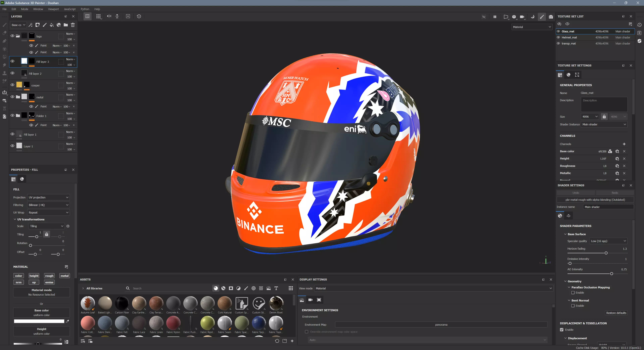Open the Shader Instance dropdown

pos(604,124)
